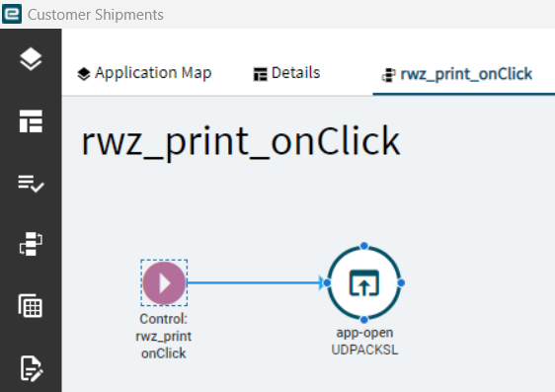Select the rwz_print_onClick tab
The width and height of the screenshot is (555, 392).
coord(457,75)
